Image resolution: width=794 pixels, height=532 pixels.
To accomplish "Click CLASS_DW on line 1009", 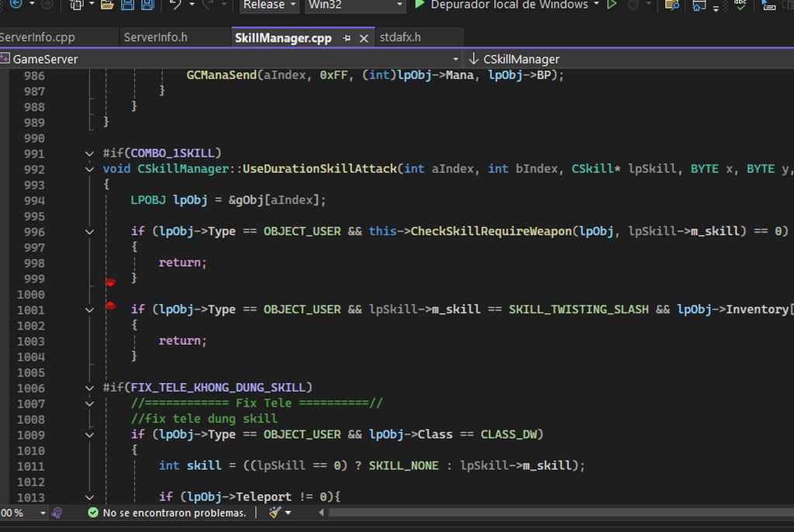I will point(509,435).
